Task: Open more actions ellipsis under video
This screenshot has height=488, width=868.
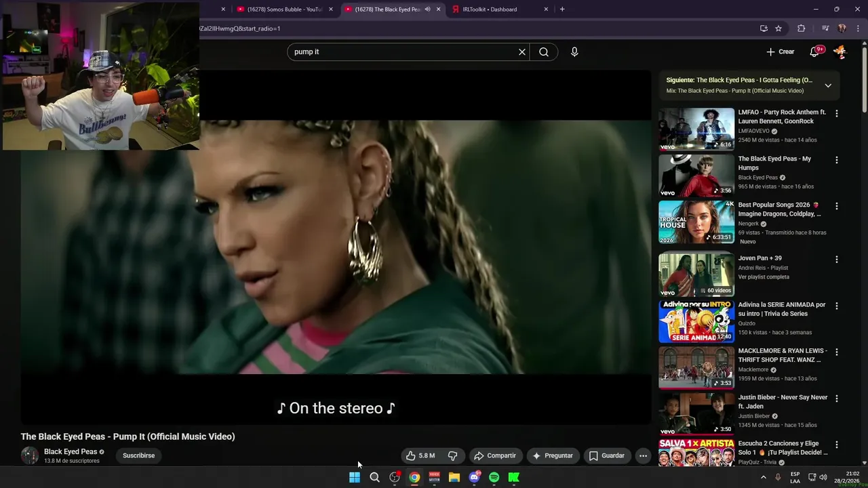Action: click(644, 455)
